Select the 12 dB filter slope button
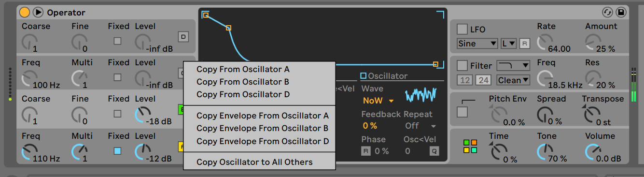 click(x=465, y=80)
